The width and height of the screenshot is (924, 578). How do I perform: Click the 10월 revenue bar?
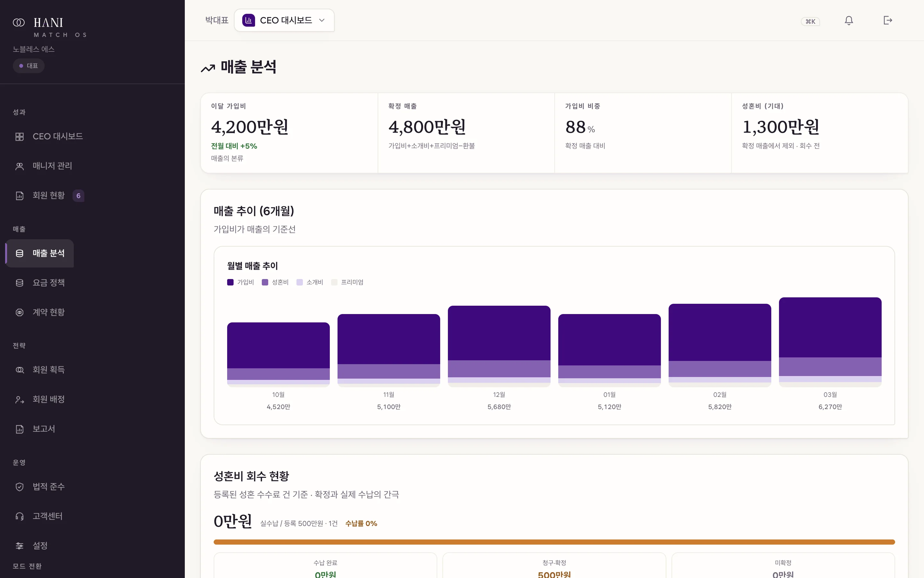278,355
